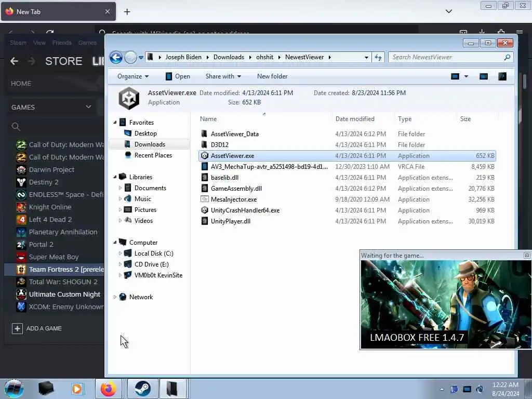Click the Explorer help icon
Viewport: 532px width, 399px height.
coord(502,76)
